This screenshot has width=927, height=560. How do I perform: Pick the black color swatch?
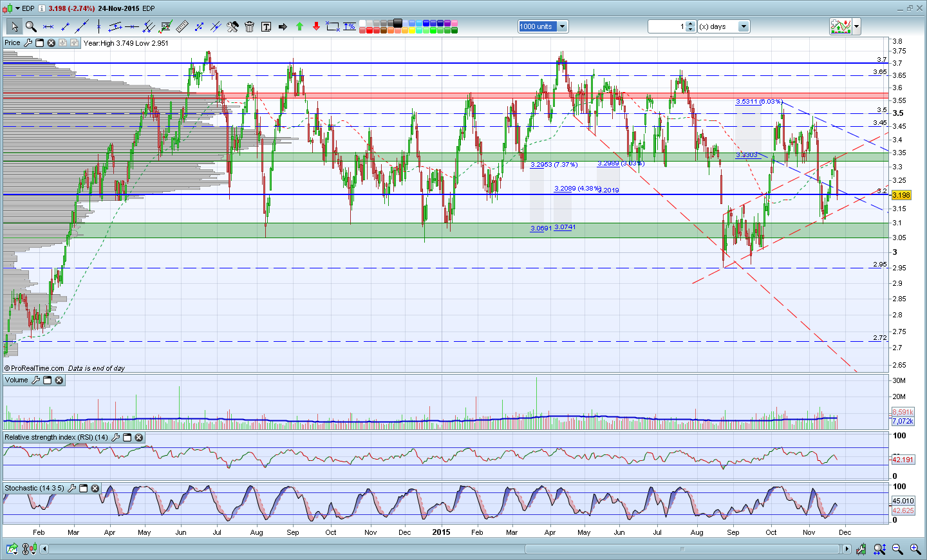coord(398,23)
